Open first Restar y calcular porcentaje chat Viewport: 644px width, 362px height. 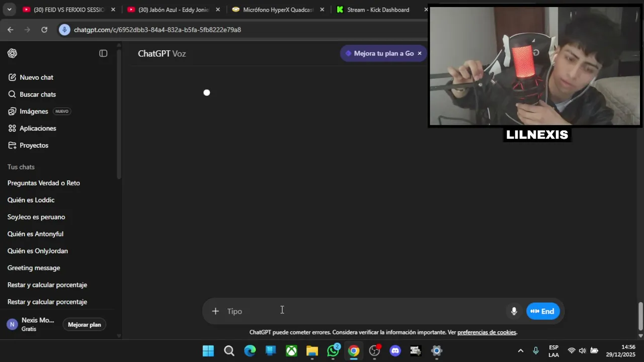[x=47, y=285]
